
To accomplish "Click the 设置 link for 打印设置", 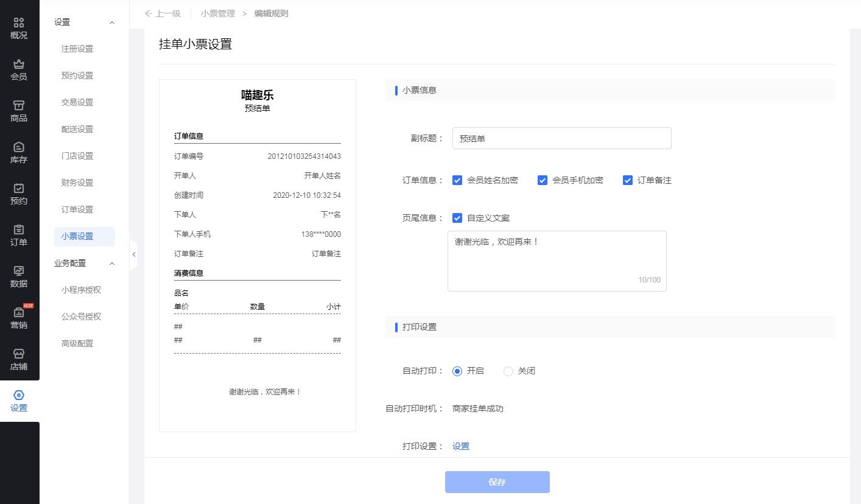I will (x=461, y=446).
